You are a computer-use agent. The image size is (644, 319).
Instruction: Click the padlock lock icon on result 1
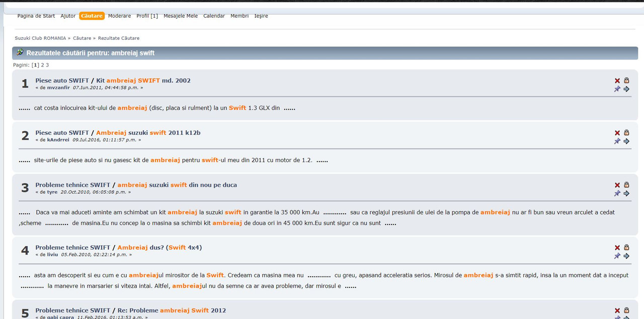tap(626, 80)
